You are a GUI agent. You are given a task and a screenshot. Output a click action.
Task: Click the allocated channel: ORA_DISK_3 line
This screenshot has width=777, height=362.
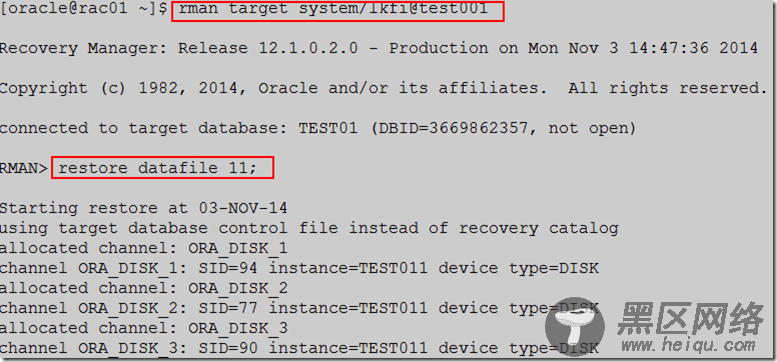[144, 328]
